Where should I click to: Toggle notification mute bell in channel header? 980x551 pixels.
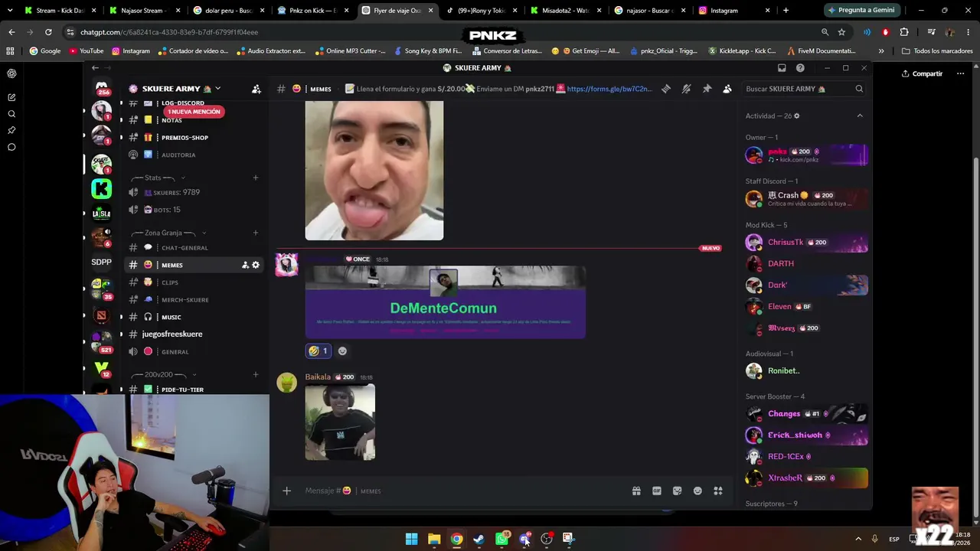pyautogui.click(x=686, y=89)
